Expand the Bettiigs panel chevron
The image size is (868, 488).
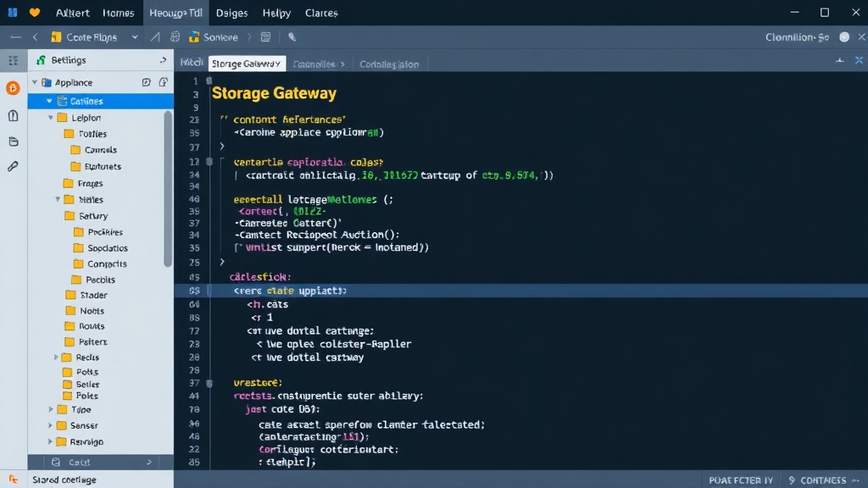point(163,60)
